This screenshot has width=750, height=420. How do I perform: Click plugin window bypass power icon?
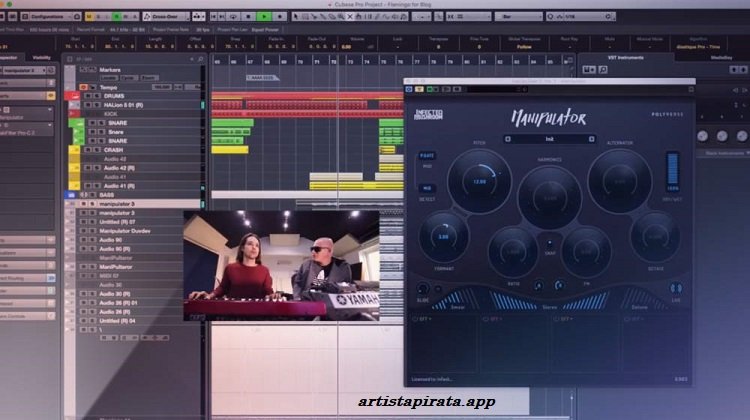click(x=409, y=89)
